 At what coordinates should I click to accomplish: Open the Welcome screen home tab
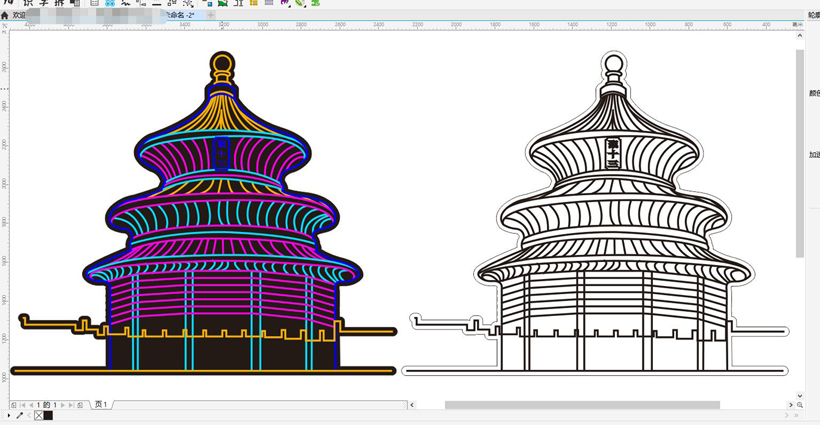[5, 16]
